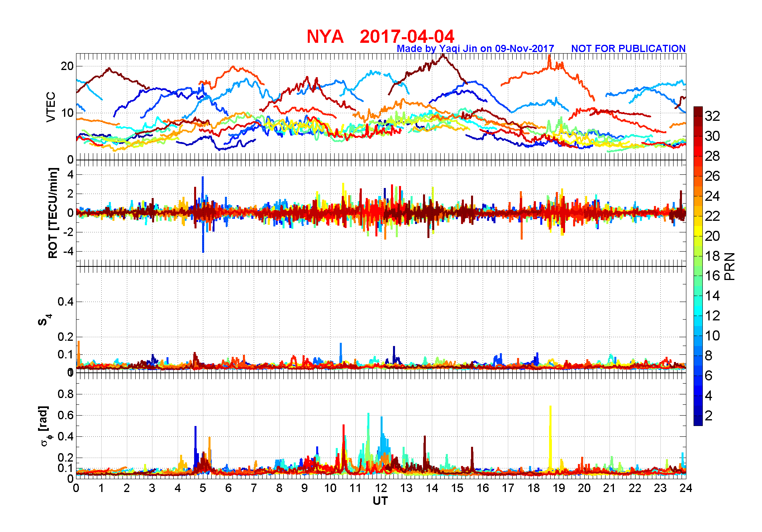Click hour 18 on the UT axis
Screen dimensions: 762x532
pyautogui.click(x=533, y=488)
